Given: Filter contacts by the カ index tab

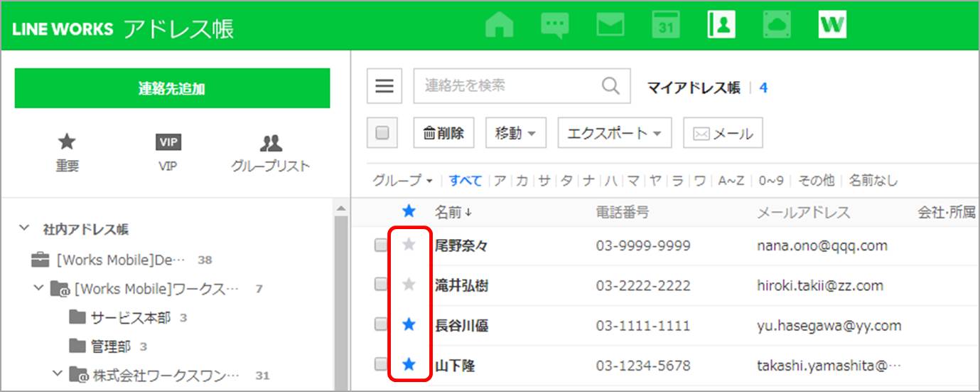Looking at the screenshot, I should click(522, 181).
